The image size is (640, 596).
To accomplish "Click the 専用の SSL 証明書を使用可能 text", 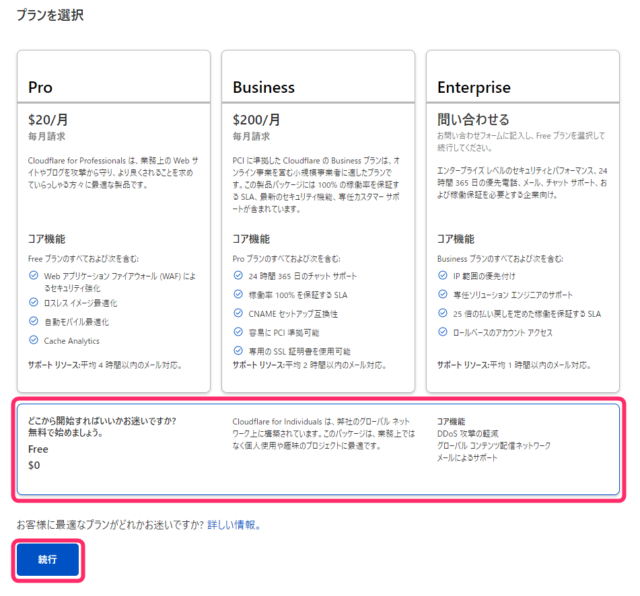I will (300, 351).
